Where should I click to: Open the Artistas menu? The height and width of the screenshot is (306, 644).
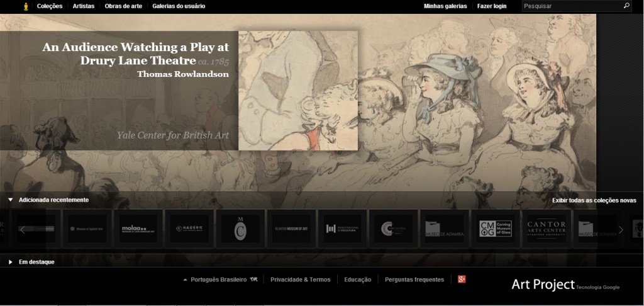[84, 6]
